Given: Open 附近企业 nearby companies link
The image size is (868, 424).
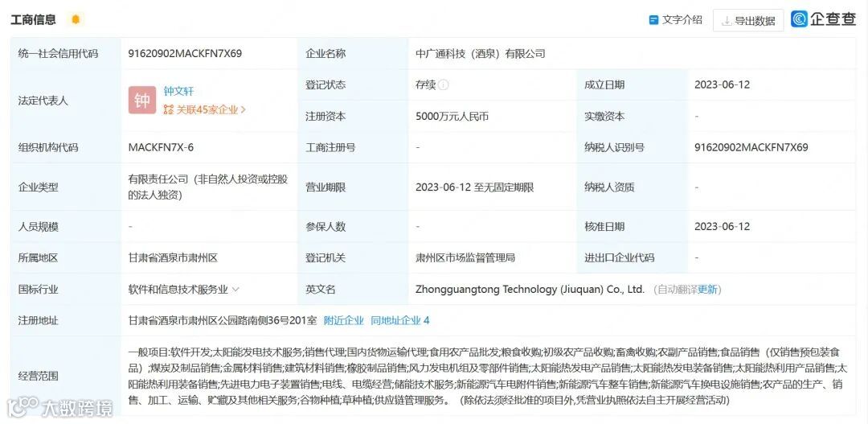Looking at the screenshot, I should point(344,320).
